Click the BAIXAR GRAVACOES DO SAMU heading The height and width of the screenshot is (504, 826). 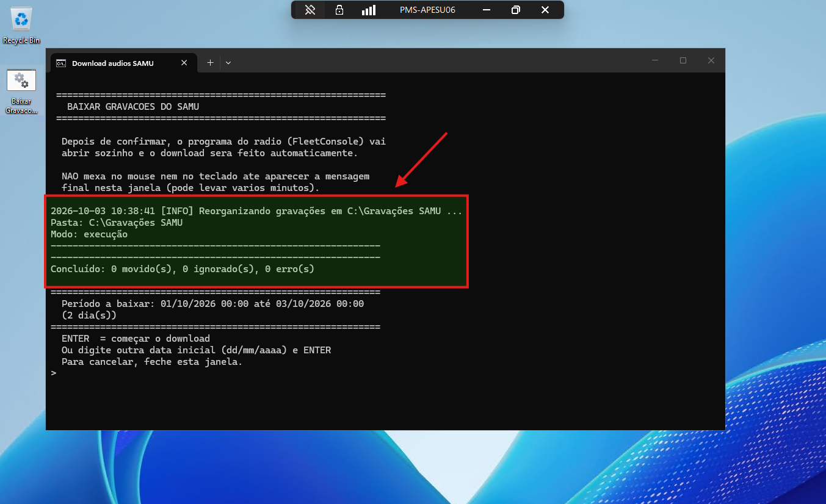point(133,107)
